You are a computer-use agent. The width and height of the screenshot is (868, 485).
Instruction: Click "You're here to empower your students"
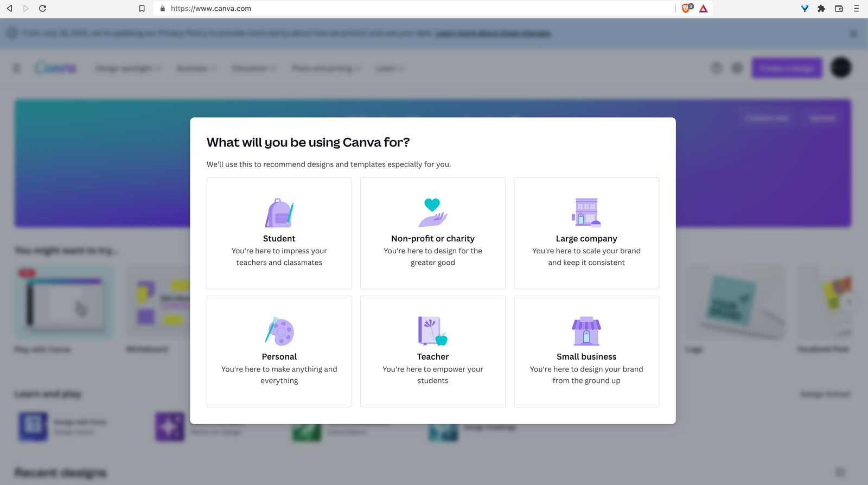point(433,375)
